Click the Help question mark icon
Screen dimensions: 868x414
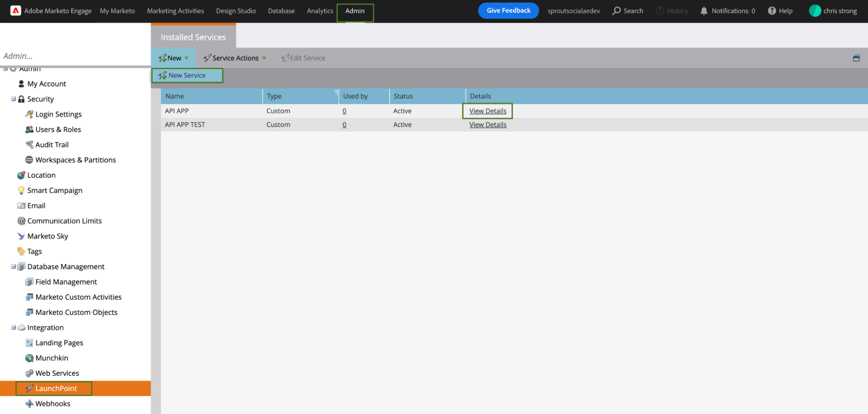click(x=772, y=11)
